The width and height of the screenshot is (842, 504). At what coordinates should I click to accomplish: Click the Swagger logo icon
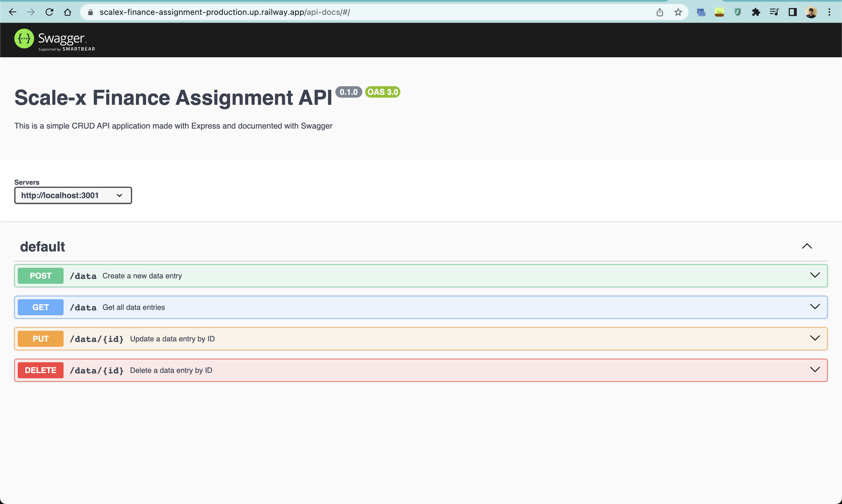click(24, 39)
